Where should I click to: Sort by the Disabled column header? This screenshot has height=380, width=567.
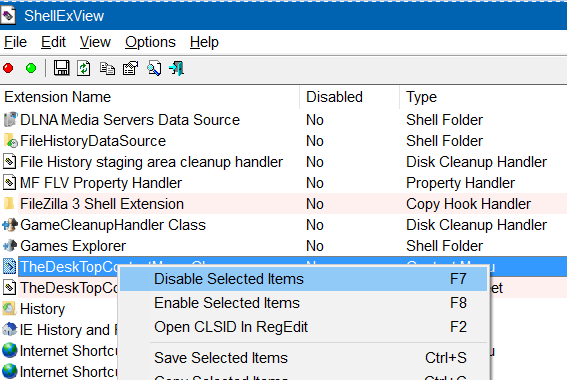pyautogui.click(x=350, y=97)
